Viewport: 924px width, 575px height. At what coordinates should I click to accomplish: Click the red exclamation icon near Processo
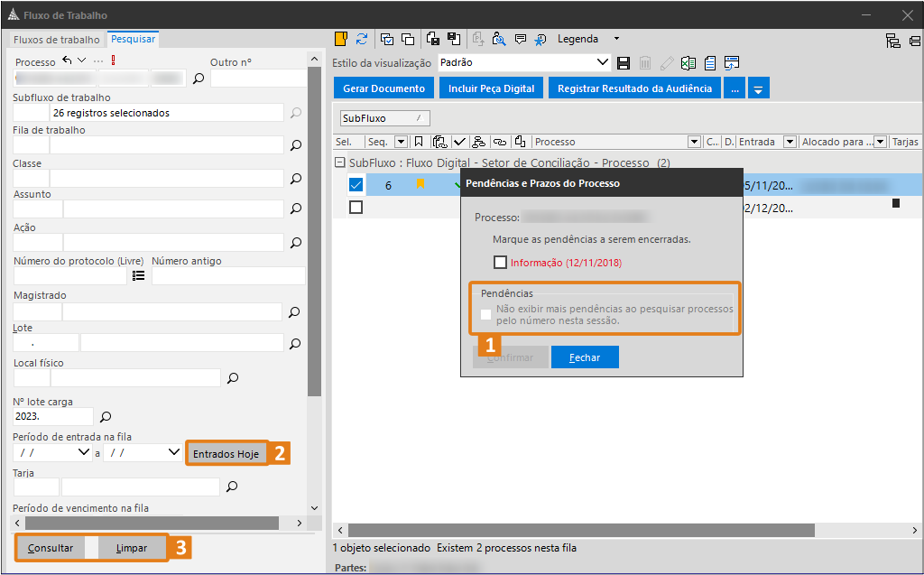point(114,61)
